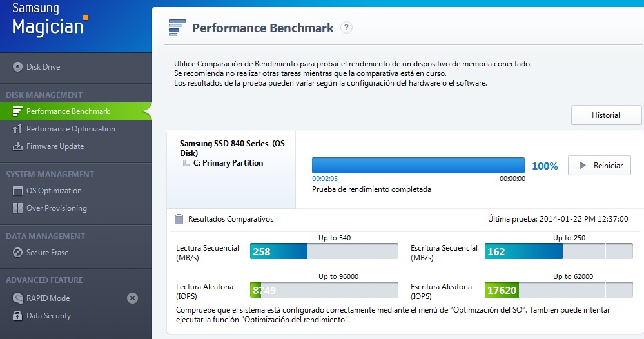The image size is (644, 339).
Task: Click the benchmark progress bar
Action: point(418,166)
